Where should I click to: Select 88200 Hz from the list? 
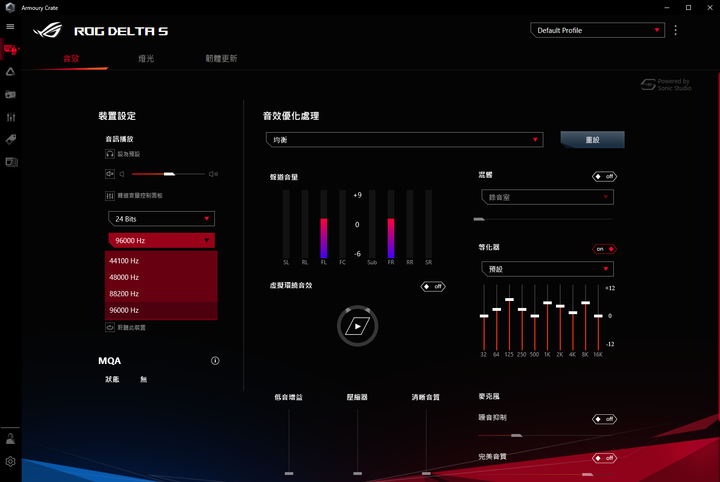pos(161,294)
